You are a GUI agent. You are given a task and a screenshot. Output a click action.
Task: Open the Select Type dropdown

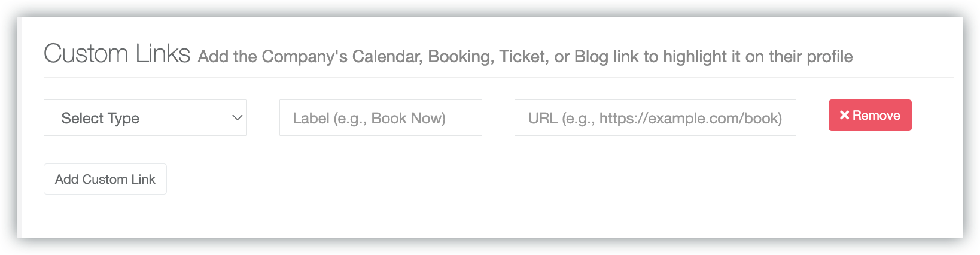(145, 118)
